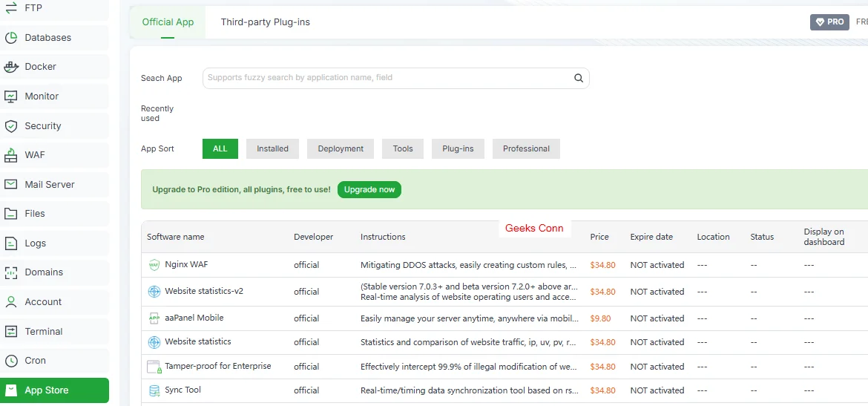This screenshot has width=868, height=406.
Task: Click the aaPanel Mobile app icon
Action: (x=154, y=318)
